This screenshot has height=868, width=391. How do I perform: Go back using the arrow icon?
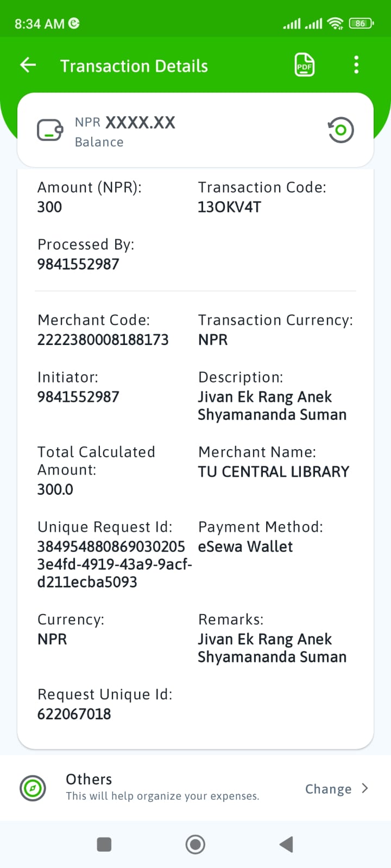tap(28, 66)
